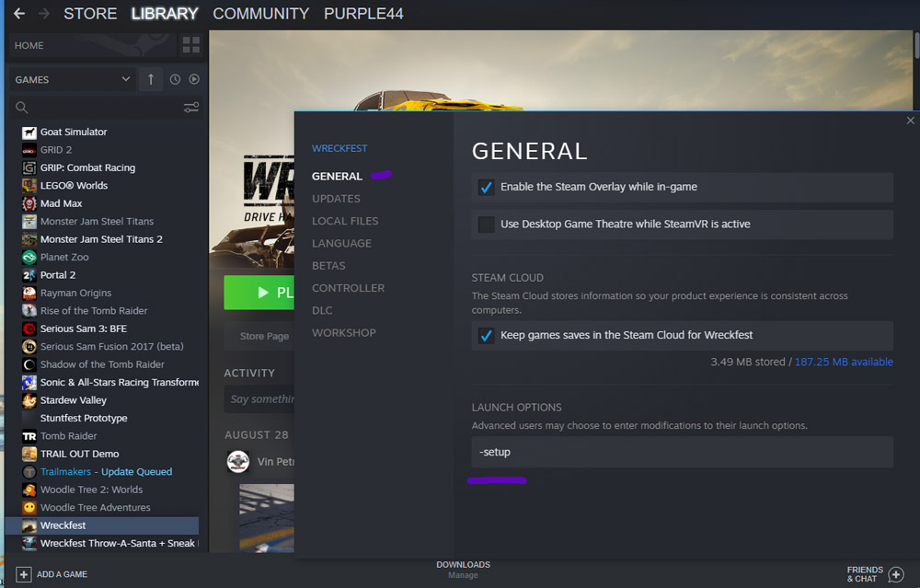Click the LEGO Worlds game icon

click(x=29, y=186)
